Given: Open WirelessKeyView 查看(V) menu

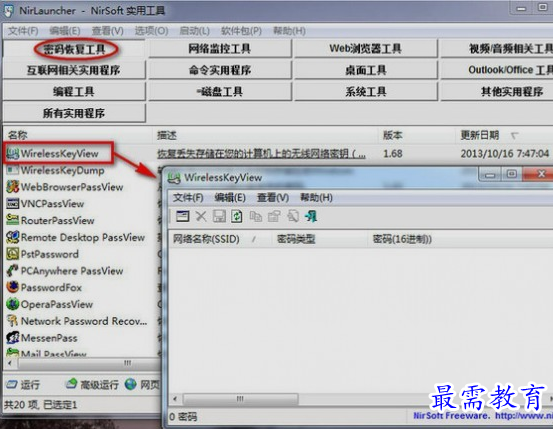Looking at the screenshot, I should 273,198.
